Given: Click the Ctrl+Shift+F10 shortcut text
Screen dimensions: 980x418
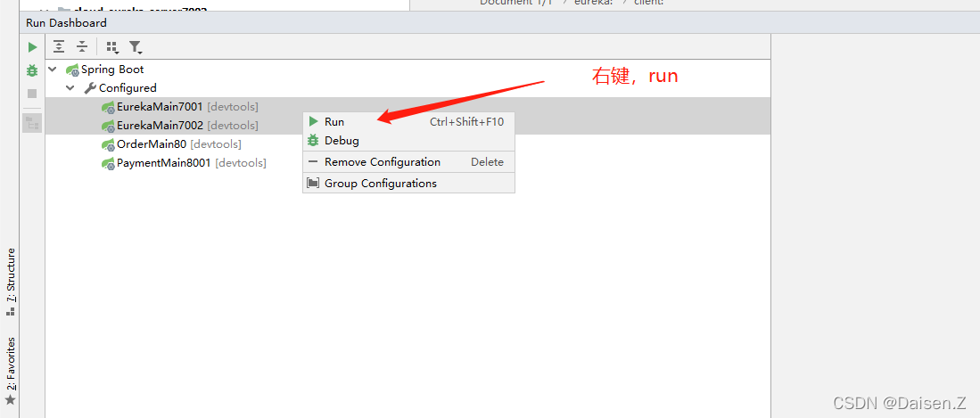Looking at the screenshot, I should click(467, 122).
